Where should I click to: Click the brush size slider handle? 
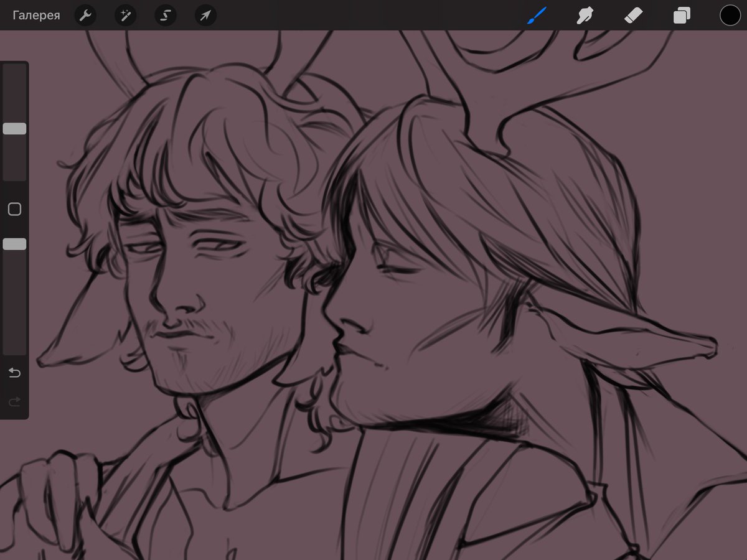point(14,129)
